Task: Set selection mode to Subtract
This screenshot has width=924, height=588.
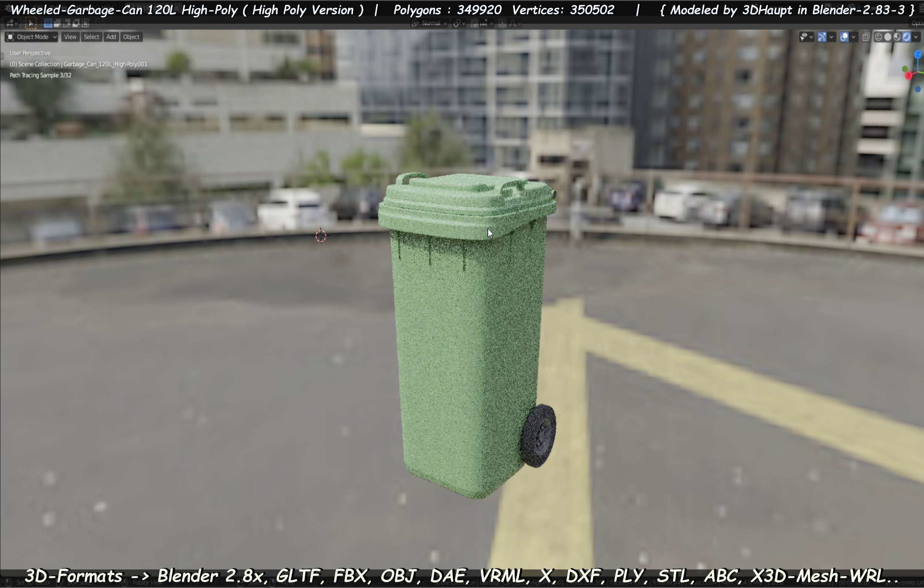Action: click(x=66, y=24)
